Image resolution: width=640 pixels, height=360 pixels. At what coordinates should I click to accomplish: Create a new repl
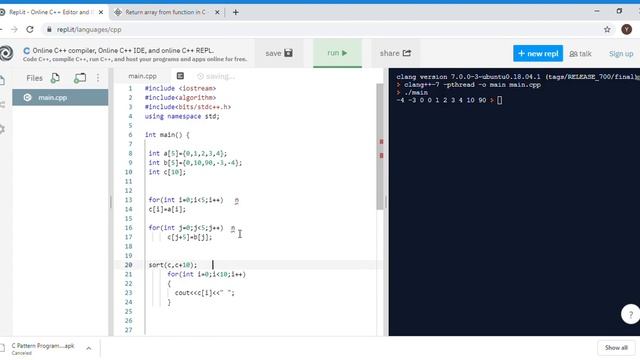click(x=538, y=53)
